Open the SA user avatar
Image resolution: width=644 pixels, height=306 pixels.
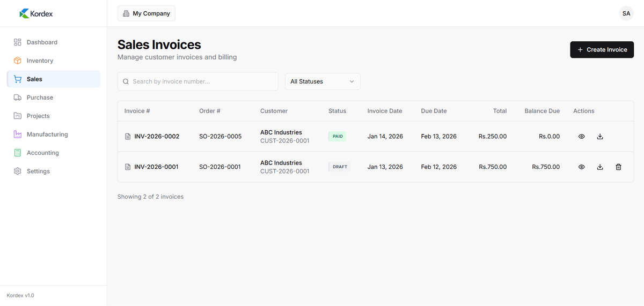point(626,13)
